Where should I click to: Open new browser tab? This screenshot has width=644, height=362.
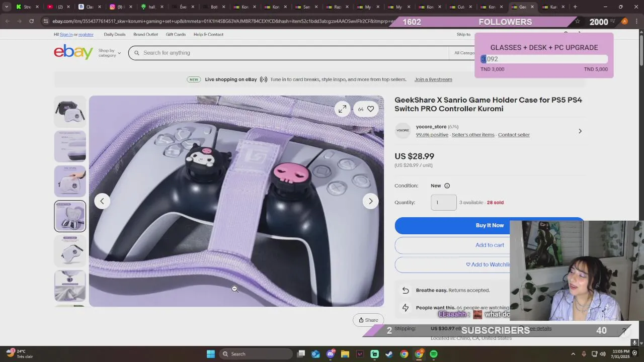575,7
